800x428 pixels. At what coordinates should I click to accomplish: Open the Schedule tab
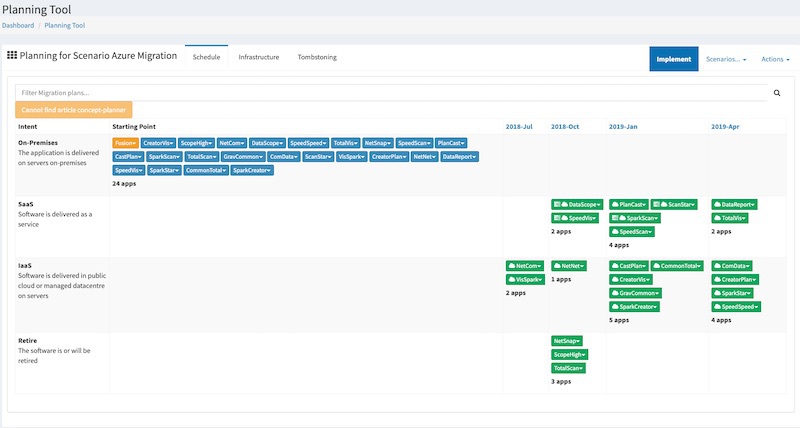[206, 57]
